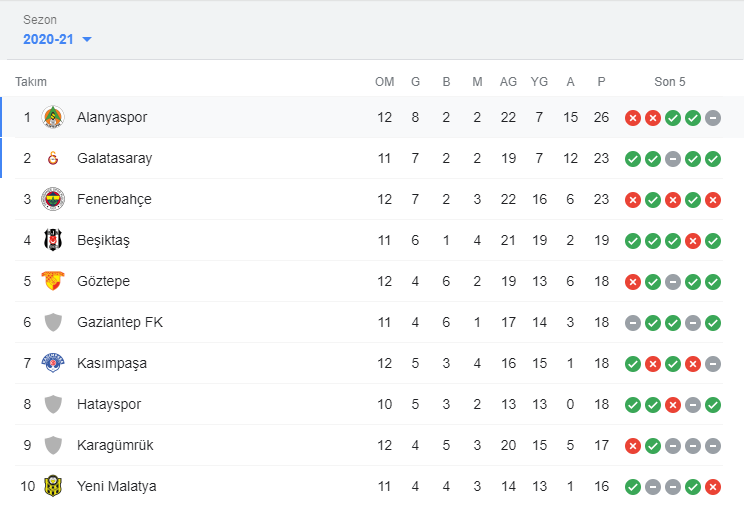
Task: Click Fenerbahçe's last red loss icon
Action: pos(713,200)
